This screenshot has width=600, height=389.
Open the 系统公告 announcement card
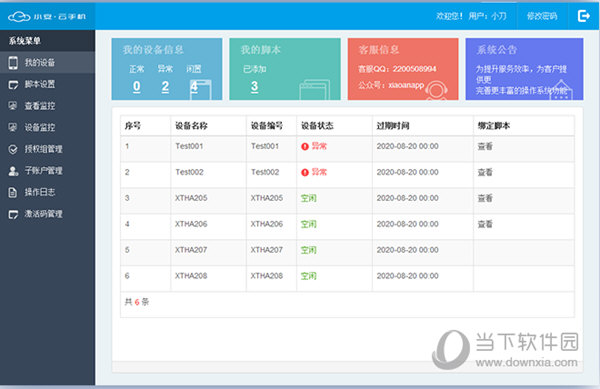524,69
